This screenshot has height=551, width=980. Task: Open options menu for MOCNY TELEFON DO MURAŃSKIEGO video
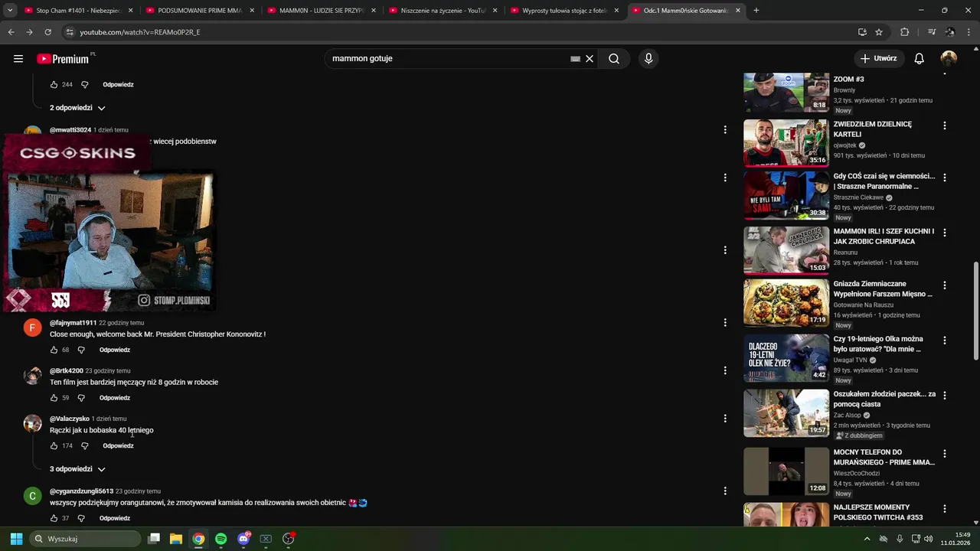click(x=944, y=454)
